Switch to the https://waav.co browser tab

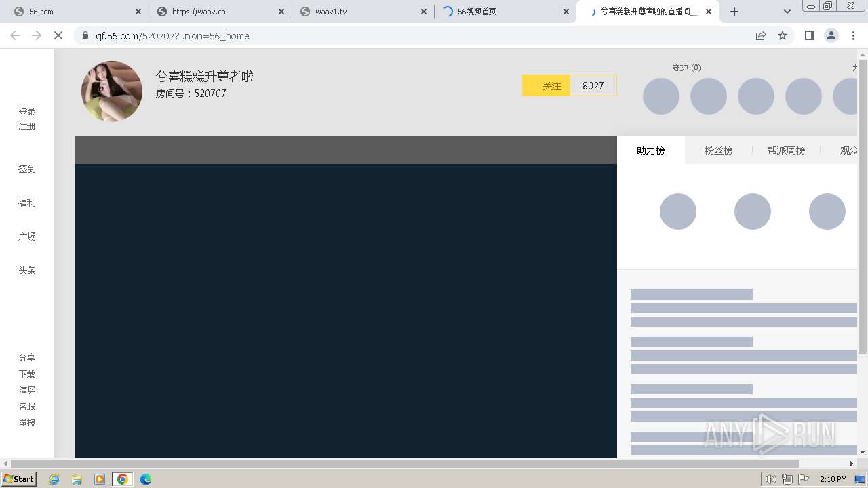(x=219, y=12)
